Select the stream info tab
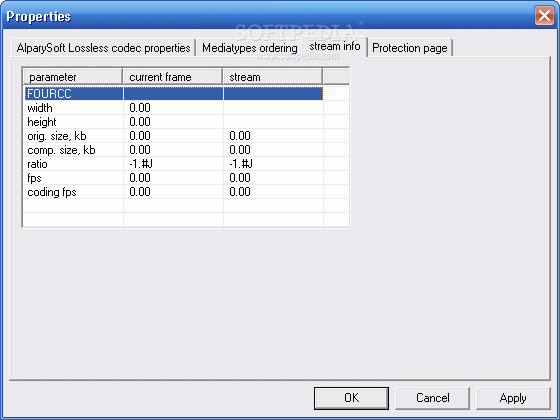Screen dimensions: 560x420 tap(335, 46)
